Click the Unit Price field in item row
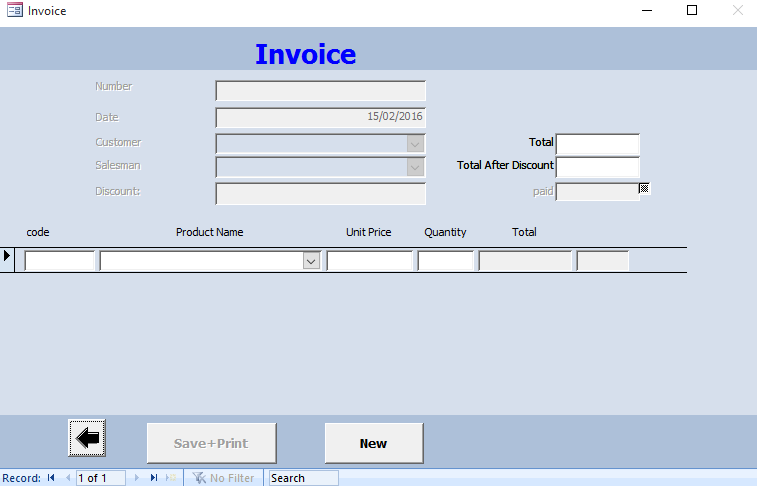 370,261
